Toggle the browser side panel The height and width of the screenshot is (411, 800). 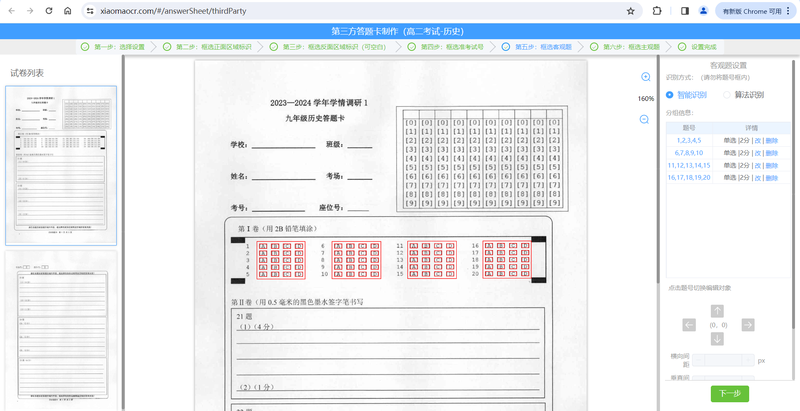[x=685, y=11]
